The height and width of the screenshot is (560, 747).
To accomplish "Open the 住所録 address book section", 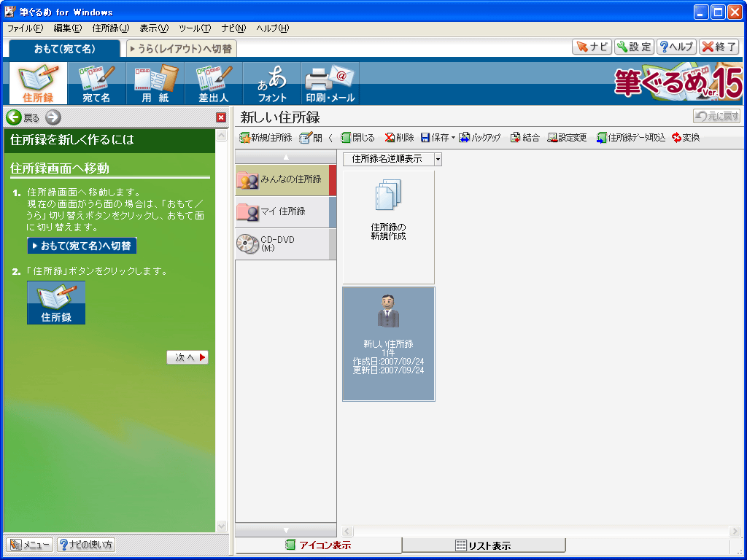I will (x=38, y=83).
